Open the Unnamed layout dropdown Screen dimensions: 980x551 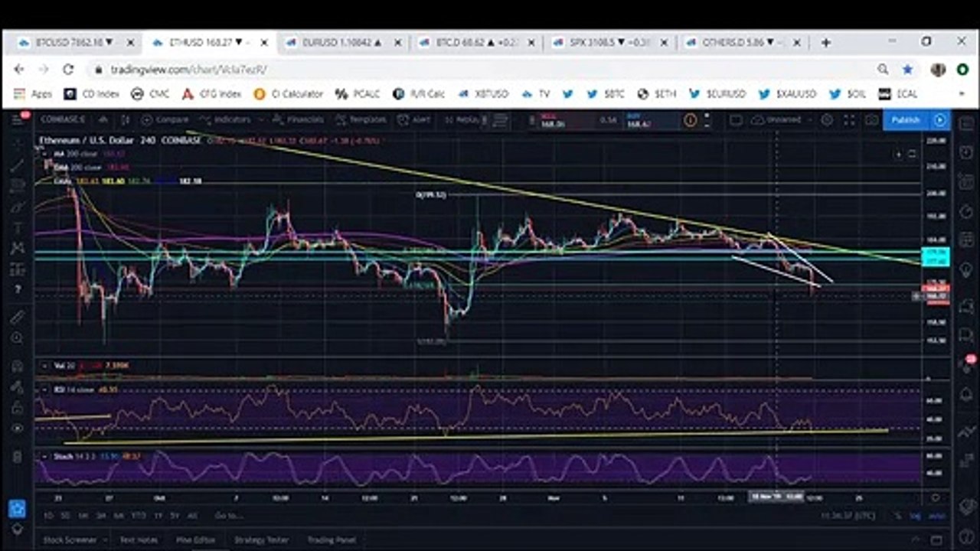tap(781, 120)
